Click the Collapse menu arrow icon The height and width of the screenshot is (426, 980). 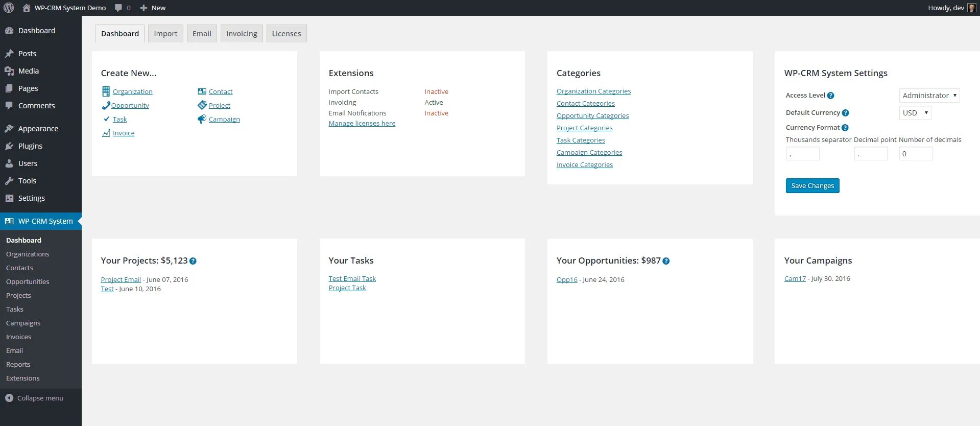pos(9,398)
